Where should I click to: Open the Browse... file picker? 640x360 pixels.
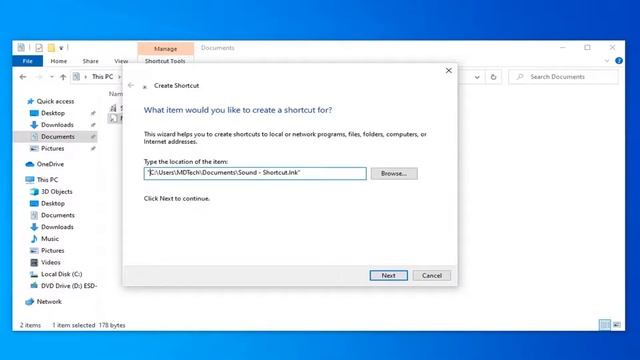coord(394,173)
